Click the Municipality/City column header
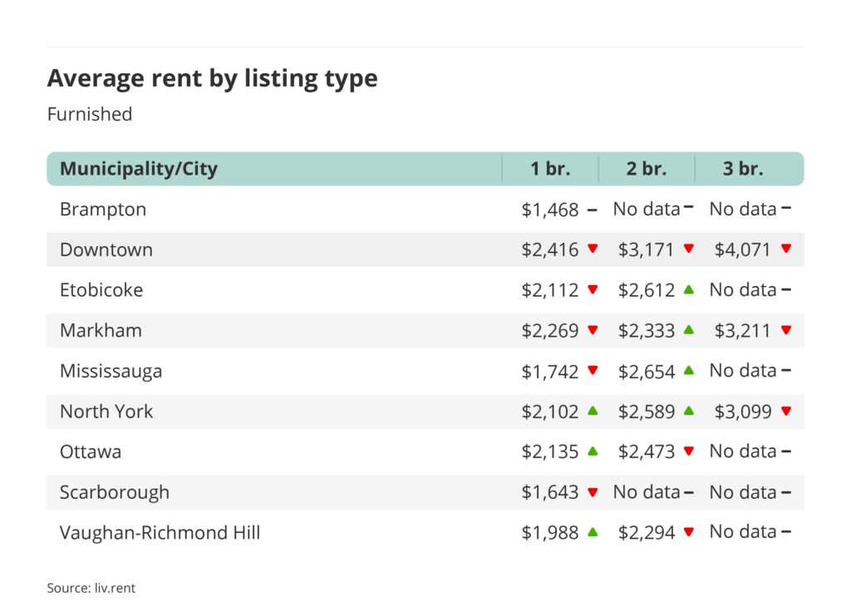Viewport: 851px width, 616px height. [x=139, y=170]
